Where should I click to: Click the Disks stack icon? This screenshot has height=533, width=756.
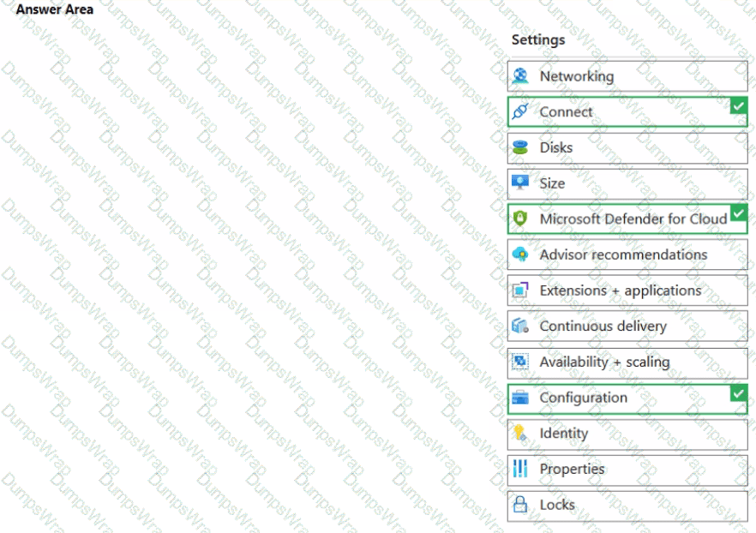point(520,148)
